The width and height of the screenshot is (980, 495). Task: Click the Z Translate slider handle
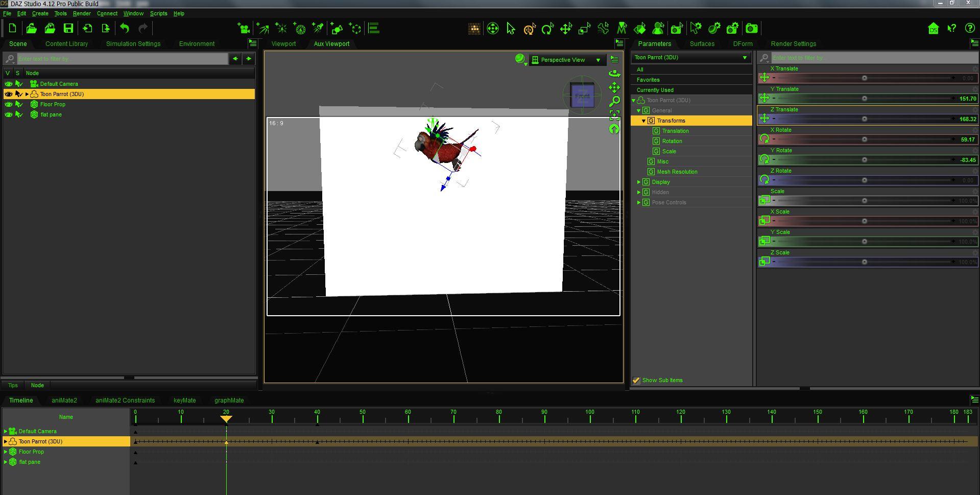[x=865, y=119]
